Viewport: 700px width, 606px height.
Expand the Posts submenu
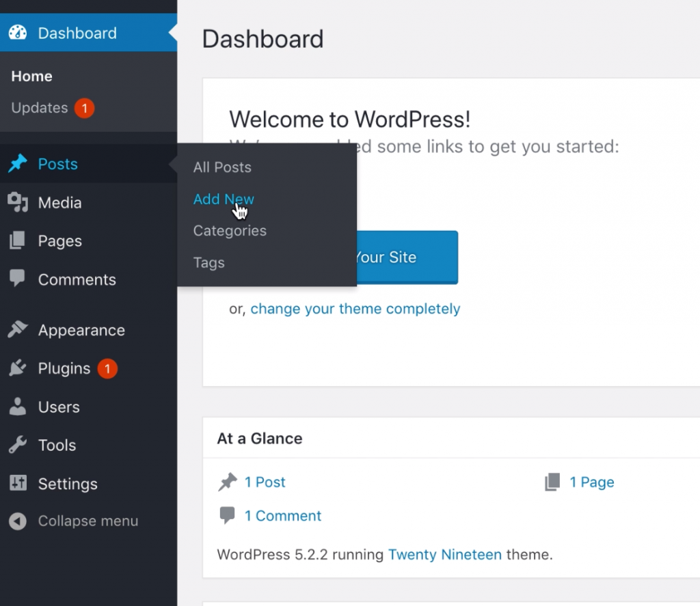tap(57, 164)
